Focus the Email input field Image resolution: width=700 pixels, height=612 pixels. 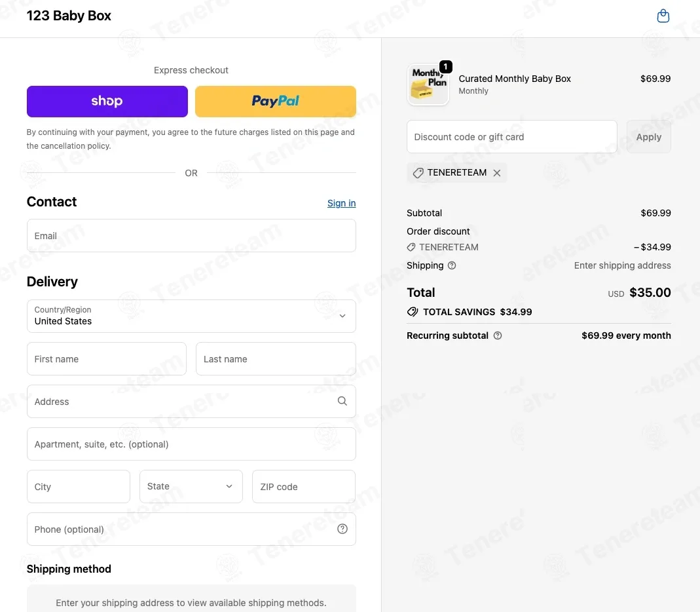coord(191,235)
